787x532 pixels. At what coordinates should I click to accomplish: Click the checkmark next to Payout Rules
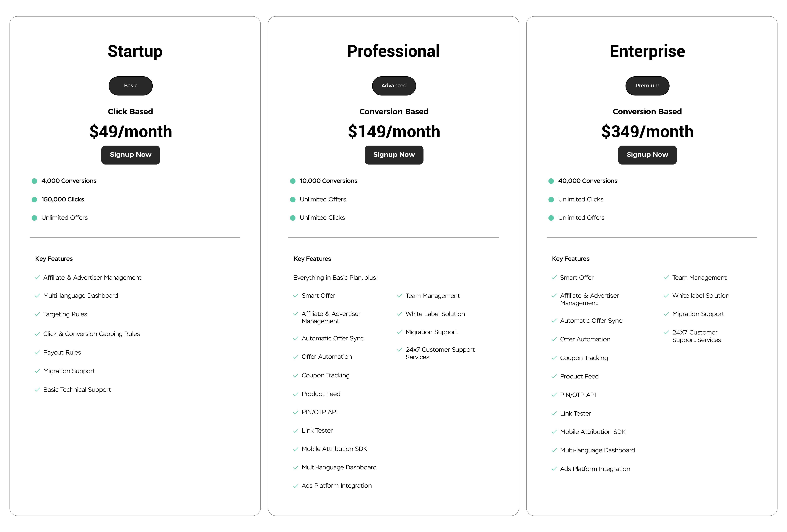point(37,353)
